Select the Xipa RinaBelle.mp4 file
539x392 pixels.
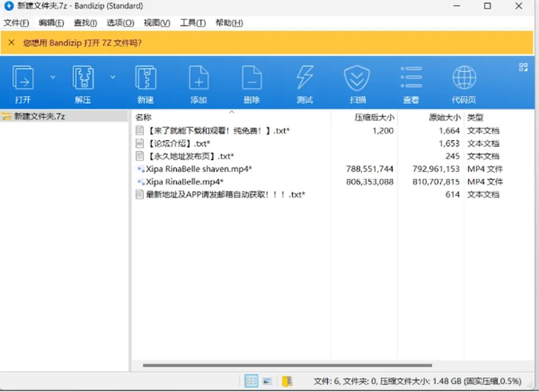click(185, 181)
